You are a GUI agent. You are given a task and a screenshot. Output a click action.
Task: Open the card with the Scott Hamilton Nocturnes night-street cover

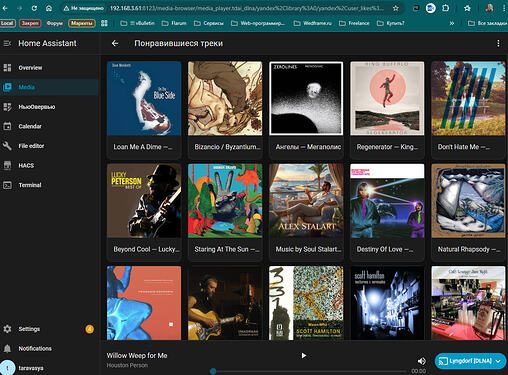[387, 303]
